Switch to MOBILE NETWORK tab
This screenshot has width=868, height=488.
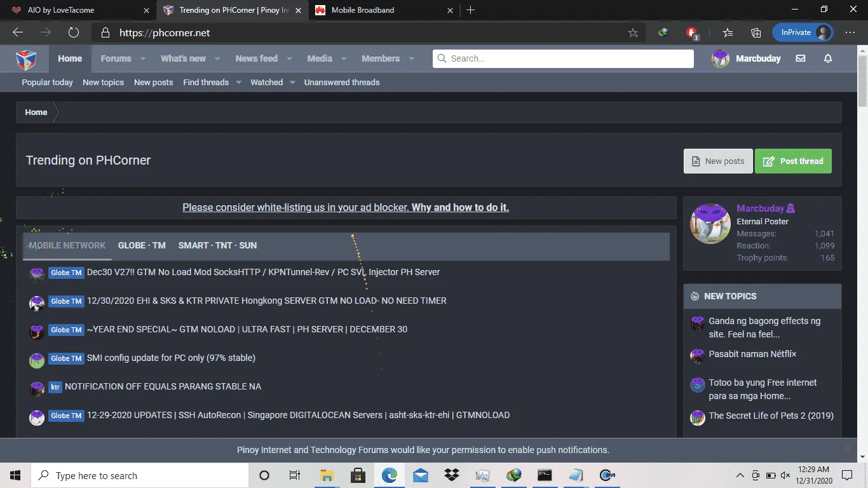click(x=67, y=245)
